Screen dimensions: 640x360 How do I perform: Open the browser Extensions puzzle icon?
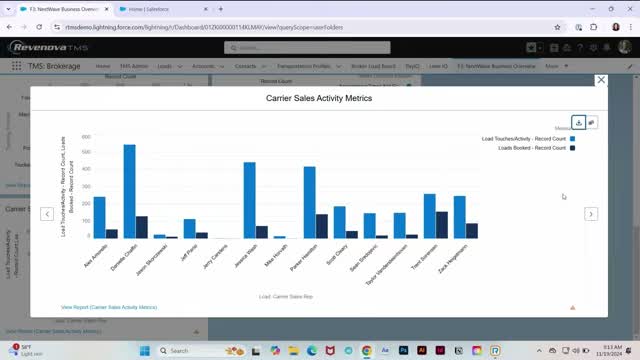point(593,27)
